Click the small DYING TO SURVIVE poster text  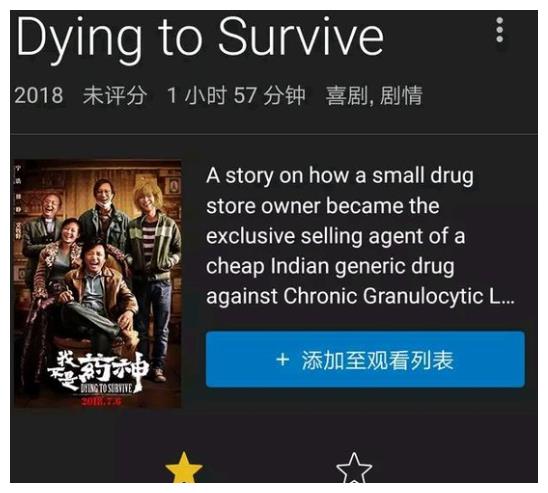point(106,389)
